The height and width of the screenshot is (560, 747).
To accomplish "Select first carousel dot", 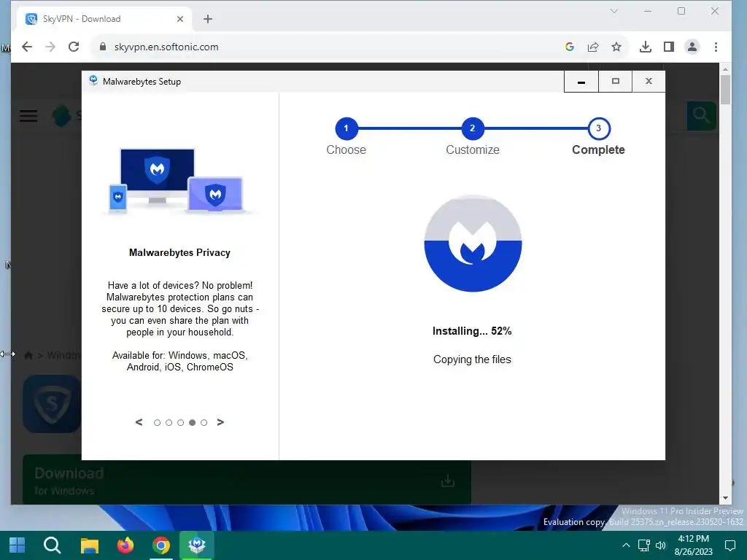I will pyautogui.click(x=158, y=423).
